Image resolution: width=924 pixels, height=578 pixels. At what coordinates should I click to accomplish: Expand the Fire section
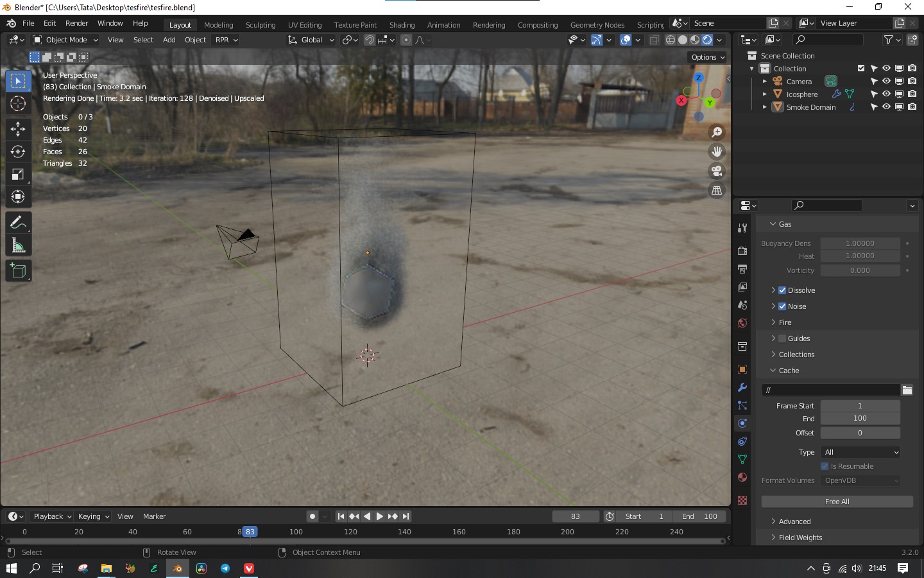click(x=784, y=322)
